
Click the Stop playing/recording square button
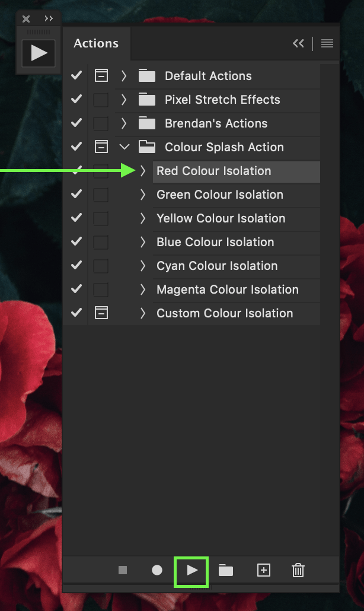123,571
